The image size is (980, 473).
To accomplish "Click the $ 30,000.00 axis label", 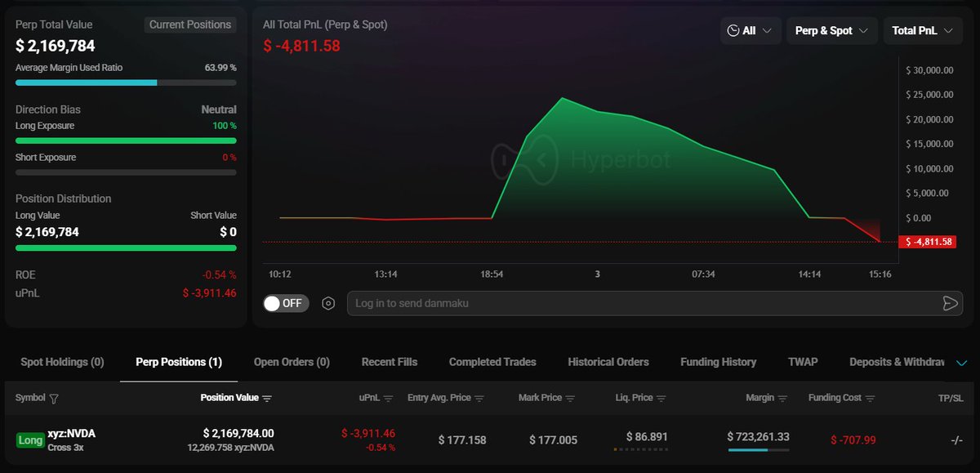I will click(929, 70).
